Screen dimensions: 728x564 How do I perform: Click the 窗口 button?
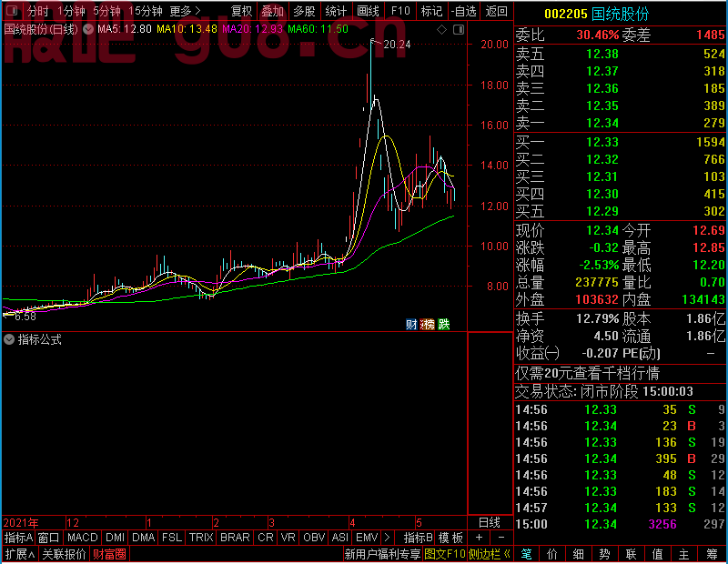point(49,538)
